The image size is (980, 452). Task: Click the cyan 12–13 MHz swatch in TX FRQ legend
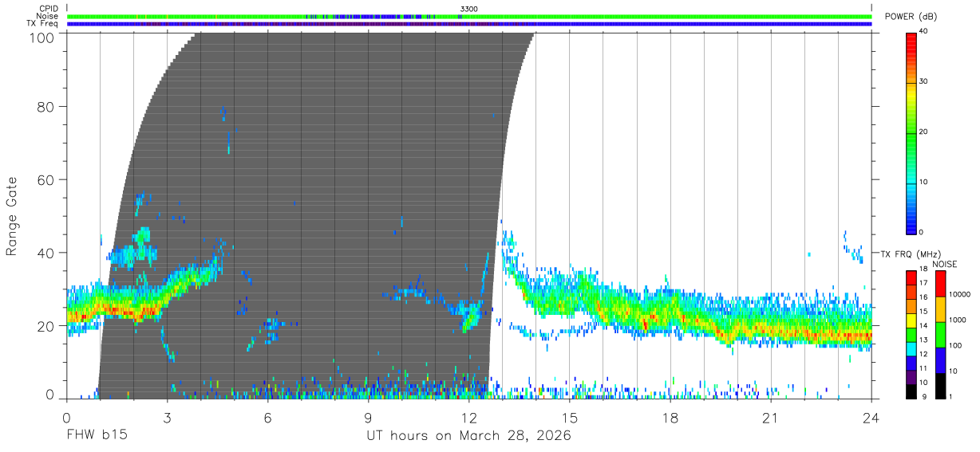pos(911,348)
